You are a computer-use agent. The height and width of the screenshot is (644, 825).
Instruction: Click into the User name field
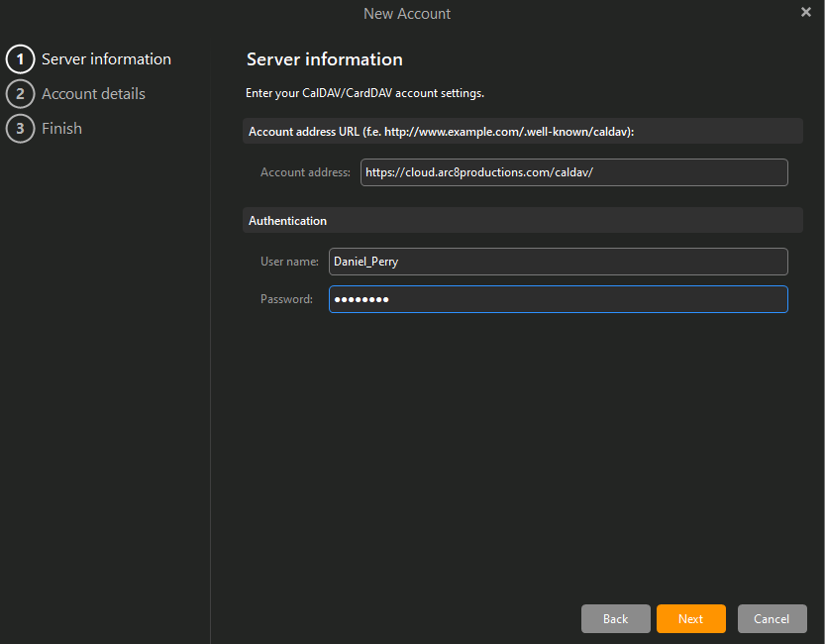[x=559, y=262]
